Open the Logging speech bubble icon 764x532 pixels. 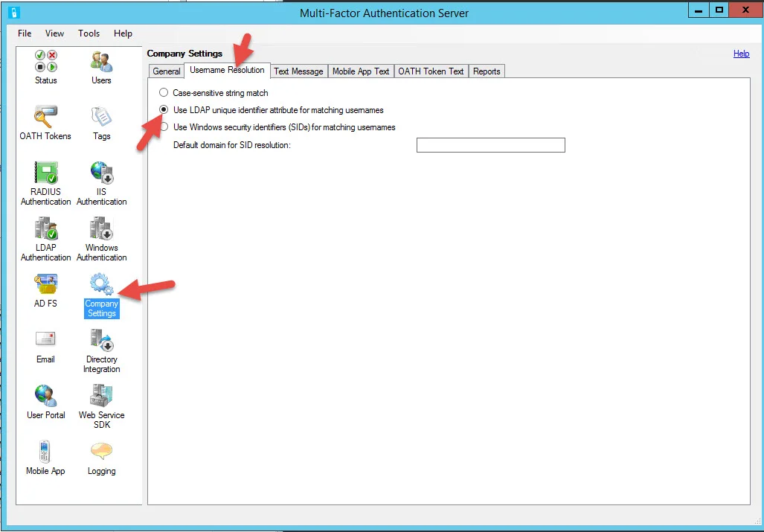click(101, 452)
